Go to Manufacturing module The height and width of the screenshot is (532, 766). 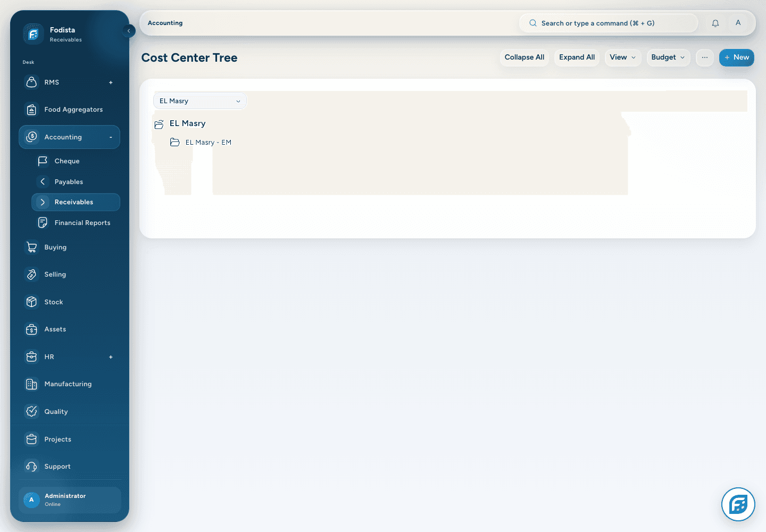pos(69,384)
